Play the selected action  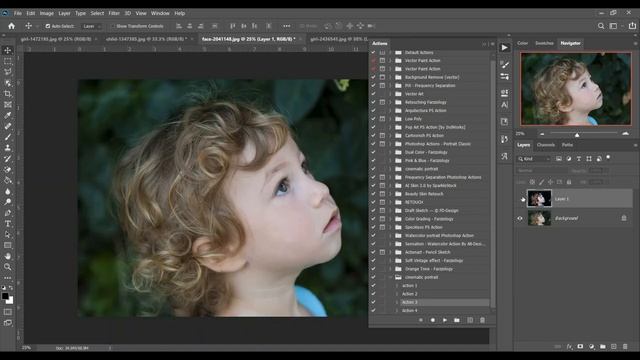click(445, 320)
